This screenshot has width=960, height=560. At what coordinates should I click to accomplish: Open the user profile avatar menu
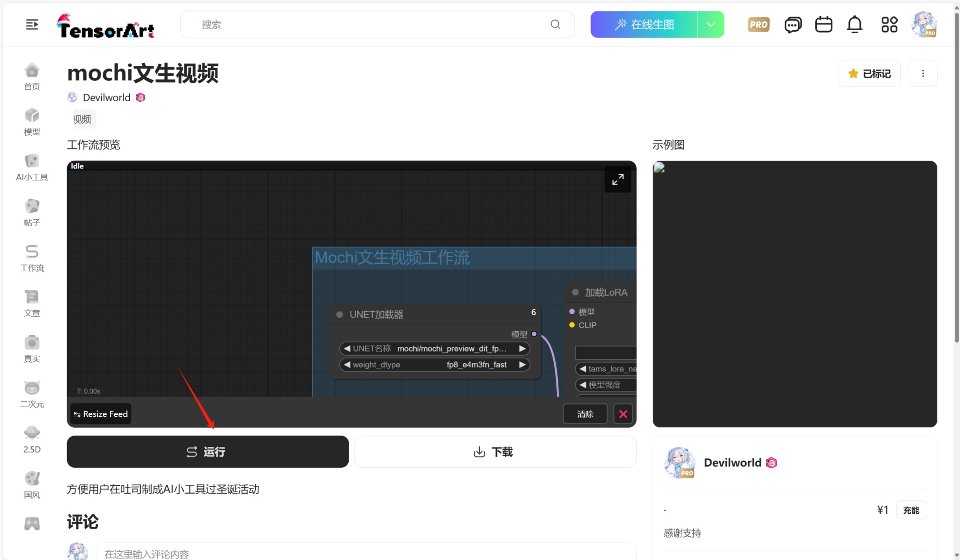[924, 24]
